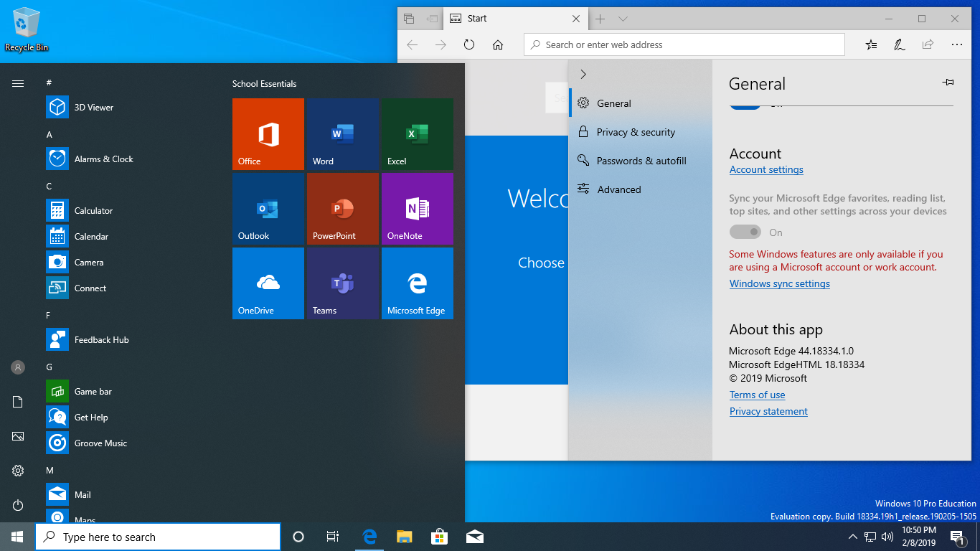The height and width of the screenshot is (551, 980).
Task: Open the PowerPoint tile
Action: 343,209
